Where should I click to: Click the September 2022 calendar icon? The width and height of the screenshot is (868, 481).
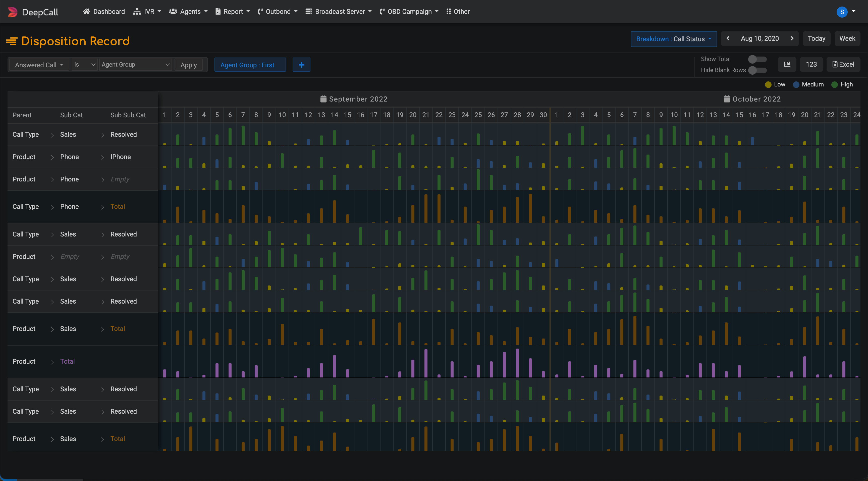323,99
